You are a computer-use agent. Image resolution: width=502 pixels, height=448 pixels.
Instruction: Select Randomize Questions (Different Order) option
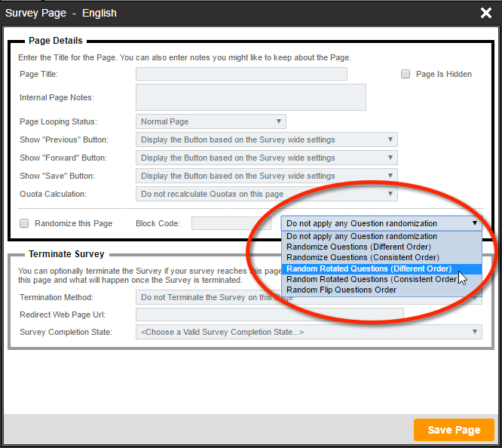359,247
